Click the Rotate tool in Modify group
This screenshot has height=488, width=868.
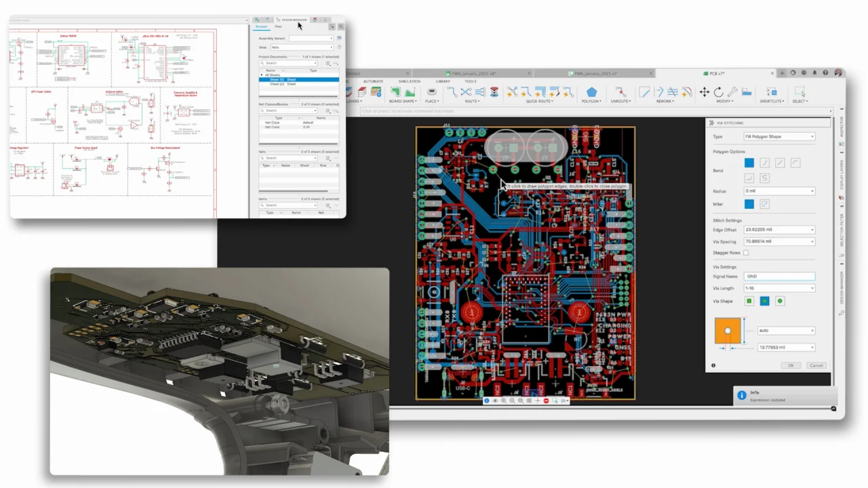718,92
